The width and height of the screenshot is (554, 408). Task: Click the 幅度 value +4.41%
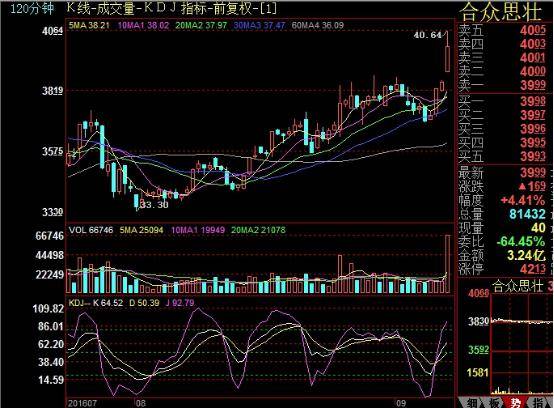[523, 200]
